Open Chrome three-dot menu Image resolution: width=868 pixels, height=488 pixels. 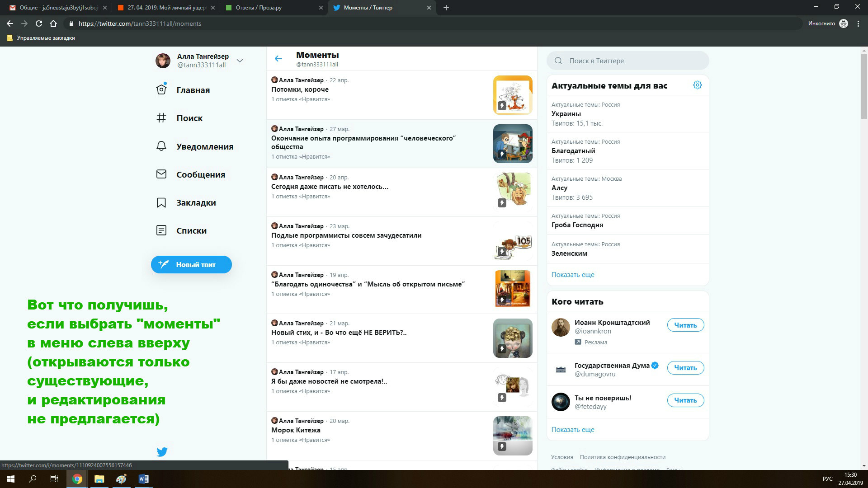coord(858,23)
